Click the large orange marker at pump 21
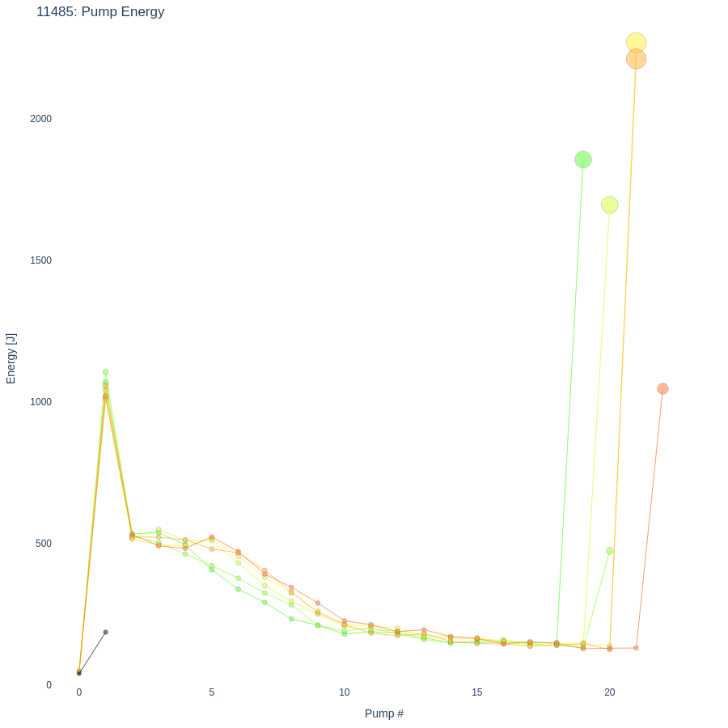This screenshot has height=728, width=728. (636, 59)
